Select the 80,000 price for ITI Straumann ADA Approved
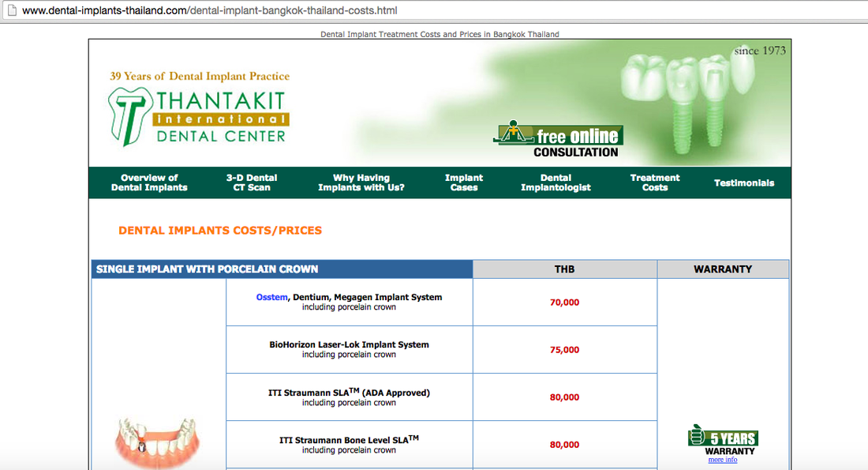 coord(564,397)
